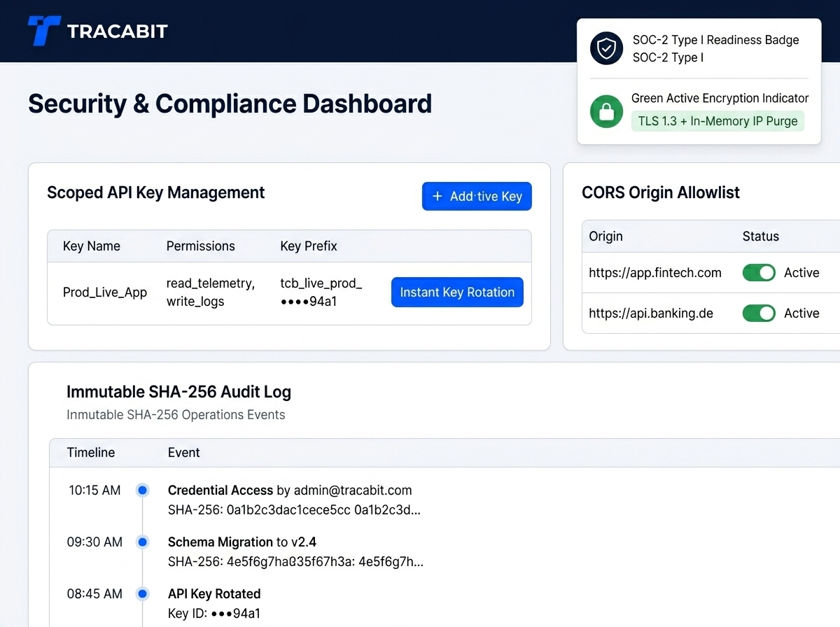840x627 pixels.
Task: Click the Event column header
Action: (x=184, y=453)
